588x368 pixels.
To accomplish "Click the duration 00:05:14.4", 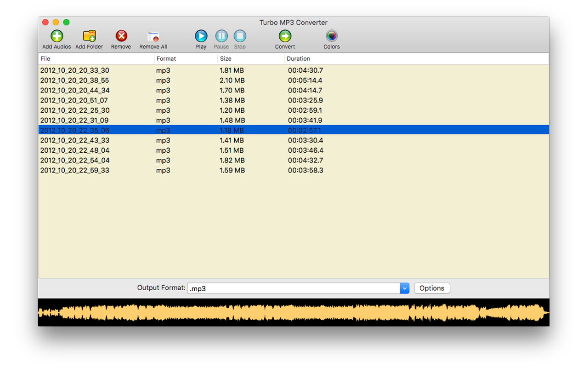I will click(x=305, y=80).
